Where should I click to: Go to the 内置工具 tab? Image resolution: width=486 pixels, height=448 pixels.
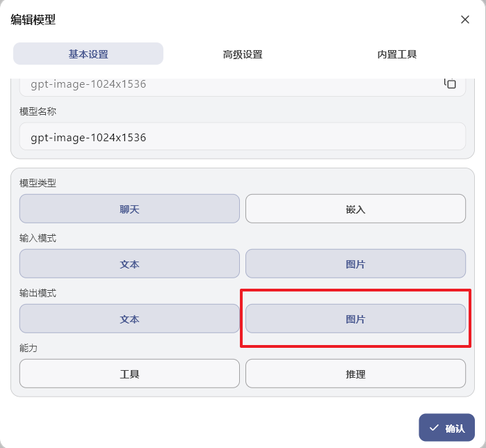[x=397, y=54]
